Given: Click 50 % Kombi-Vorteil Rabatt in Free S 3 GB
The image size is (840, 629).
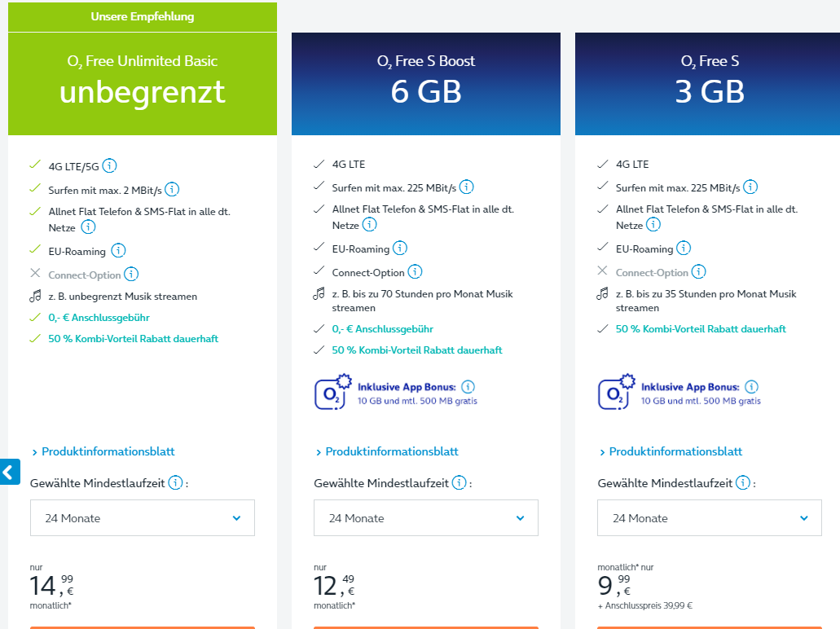Looking at the screenshot, I should point(701,329).
